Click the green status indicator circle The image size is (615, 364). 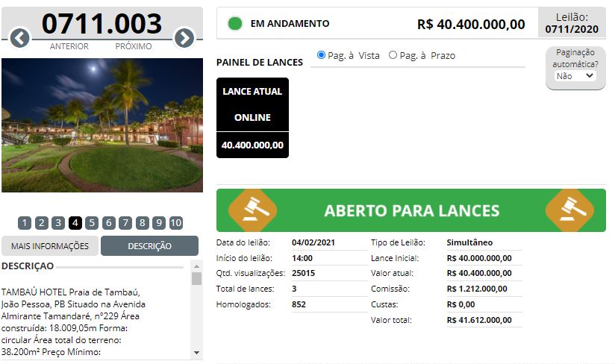tap(235, 24)
